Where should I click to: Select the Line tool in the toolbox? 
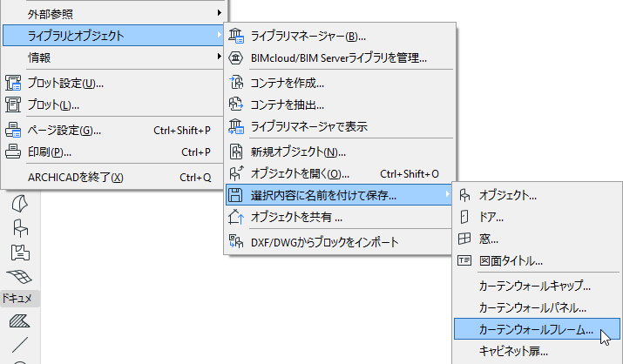19,345
